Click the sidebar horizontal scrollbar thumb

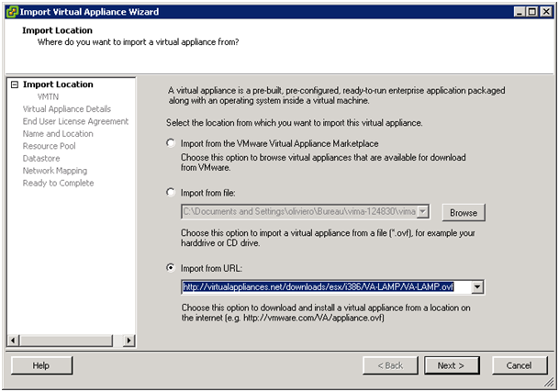tap(66, 341)
